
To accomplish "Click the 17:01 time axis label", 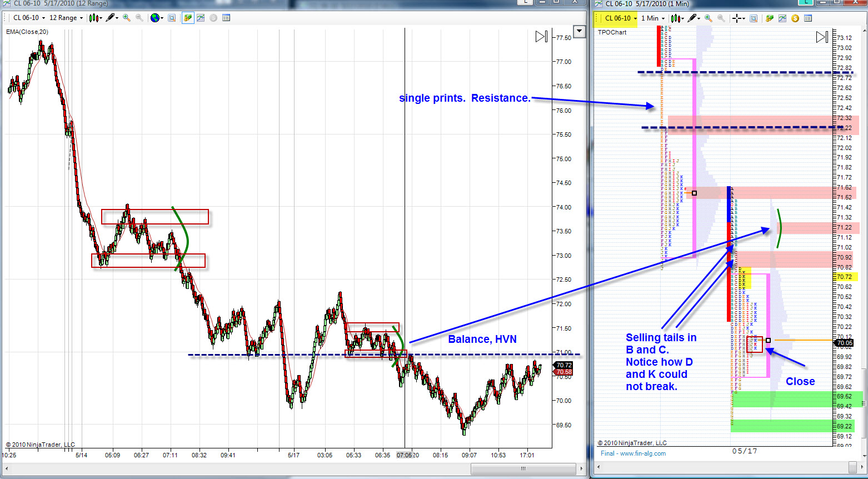I will coord(527,455).
